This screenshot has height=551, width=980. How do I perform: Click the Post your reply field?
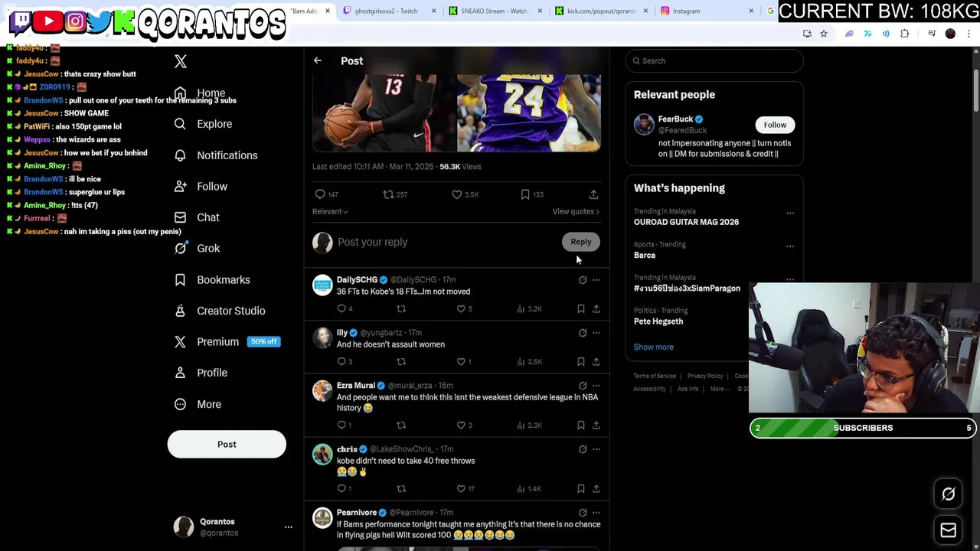(448, 242)
